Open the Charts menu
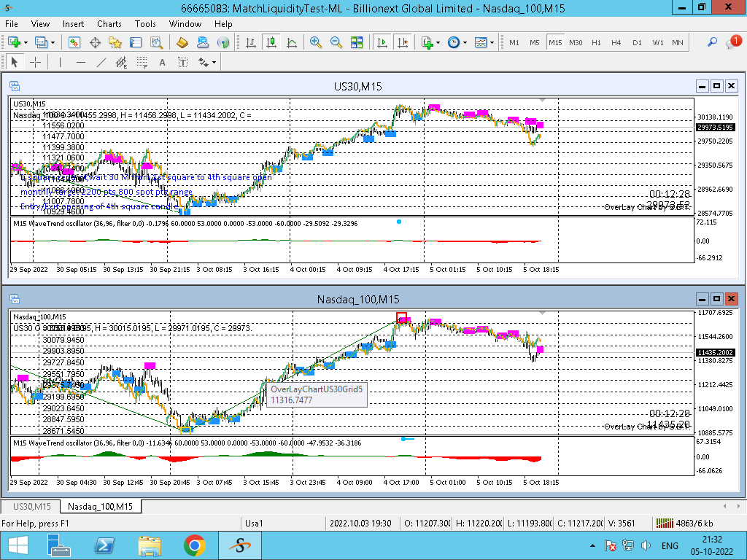Viewport: 747px width, 560px height. coord(109,24)
